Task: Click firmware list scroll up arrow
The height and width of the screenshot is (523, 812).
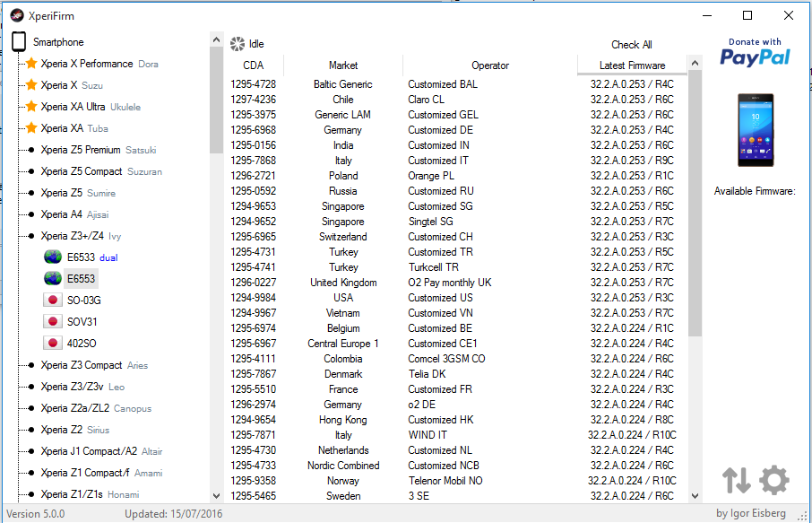Action: [695, 63]
